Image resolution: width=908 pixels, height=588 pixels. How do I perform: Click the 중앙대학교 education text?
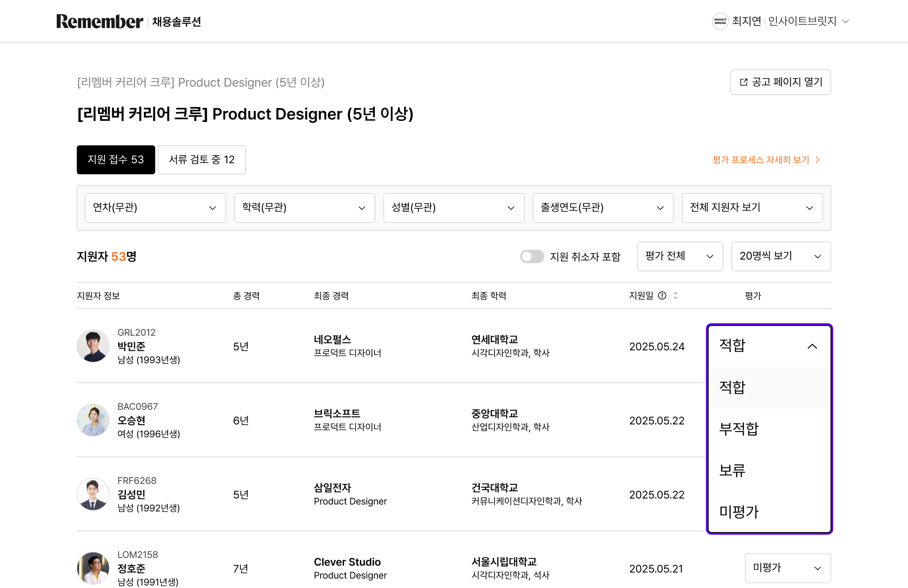tap(495, 413)
